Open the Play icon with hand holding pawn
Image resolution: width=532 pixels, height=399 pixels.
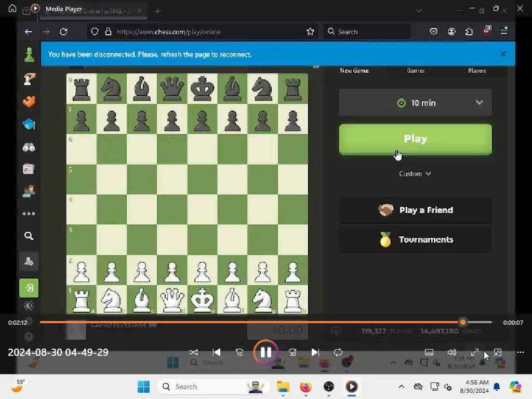29,79
